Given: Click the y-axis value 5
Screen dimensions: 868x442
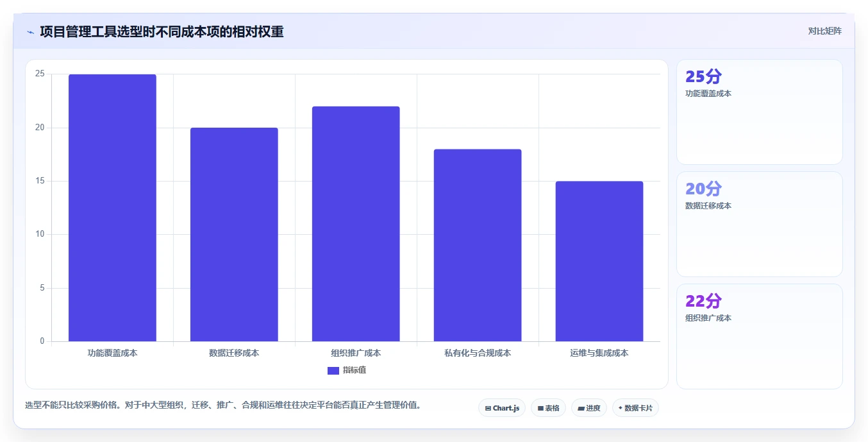Looking at the screenshot, I should pos(42,288).
